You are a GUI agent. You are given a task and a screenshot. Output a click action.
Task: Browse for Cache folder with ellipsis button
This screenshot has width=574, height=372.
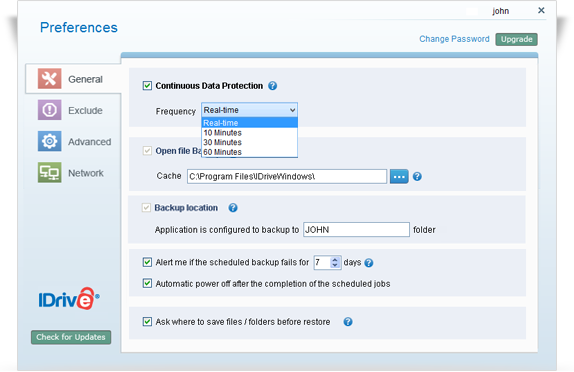[399, 176]
